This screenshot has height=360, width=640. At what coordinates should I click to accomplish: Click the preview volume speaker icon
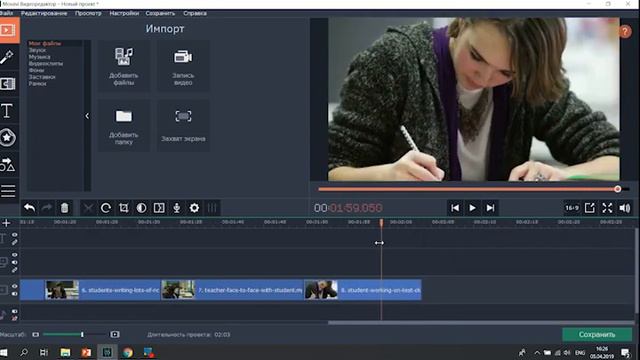click(x=625, y=208)
